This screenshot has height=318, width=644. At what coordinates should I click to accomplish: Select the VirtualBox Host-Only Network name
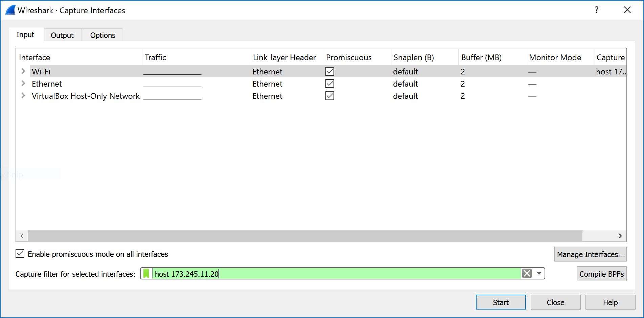(x=86, y=96)
